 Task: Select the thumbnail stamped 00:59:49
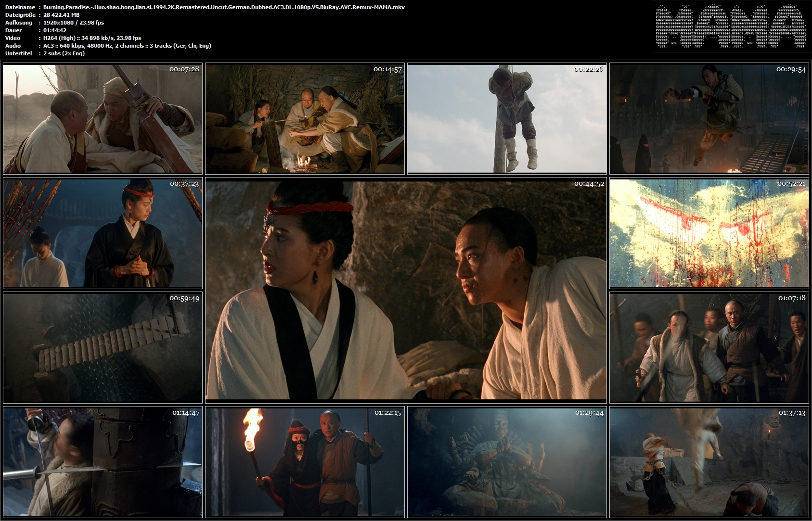[x=103, y=348]
